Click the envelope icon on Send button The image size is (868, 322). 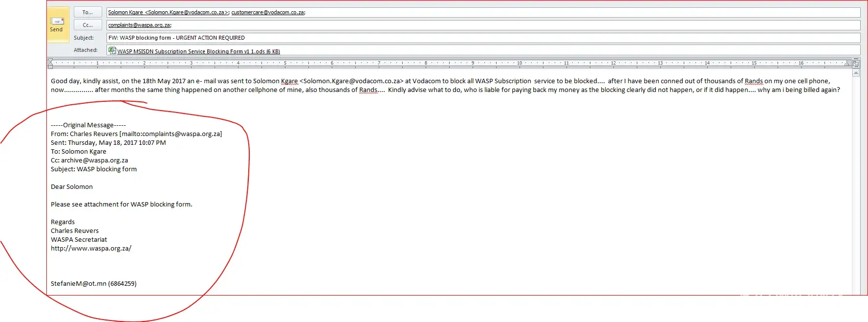[x=57, y=21]
